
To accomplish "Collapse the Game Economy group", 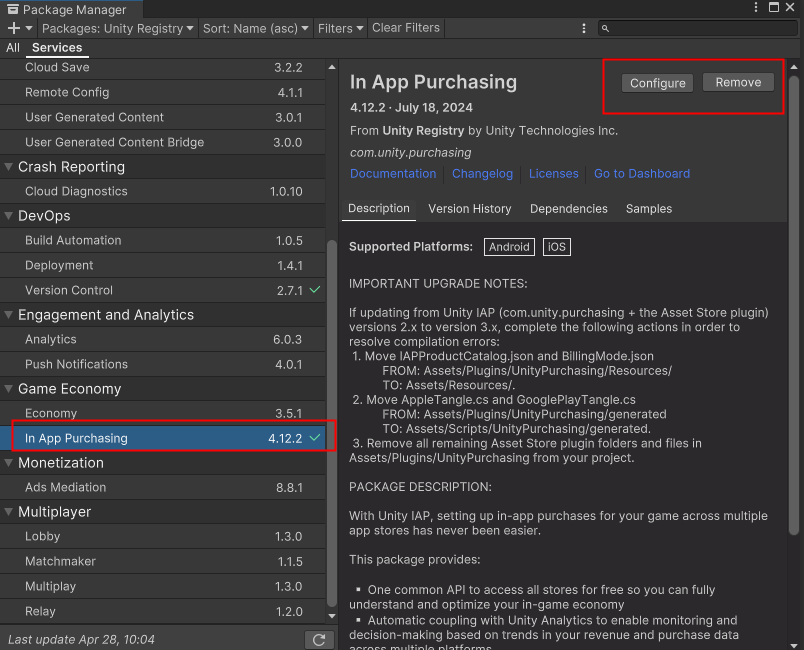I will tap(8, 389).
